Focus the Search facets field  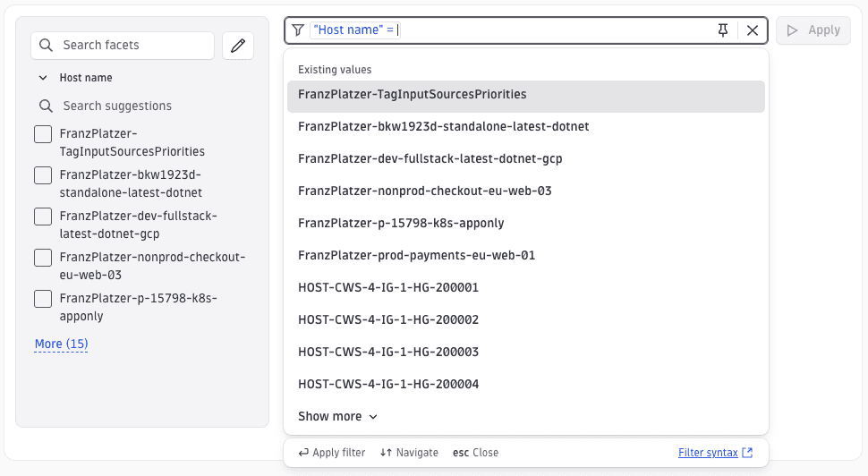click(123, 46)
